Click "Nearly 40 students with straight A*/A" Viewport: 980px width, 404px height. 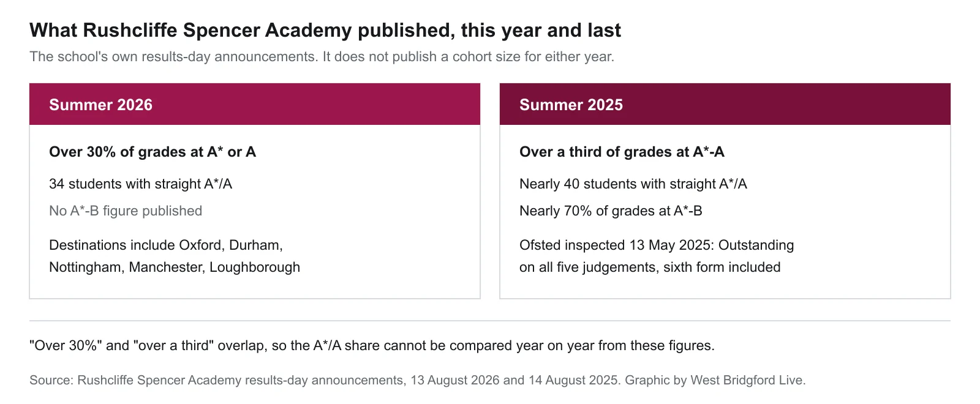[633, 184]
